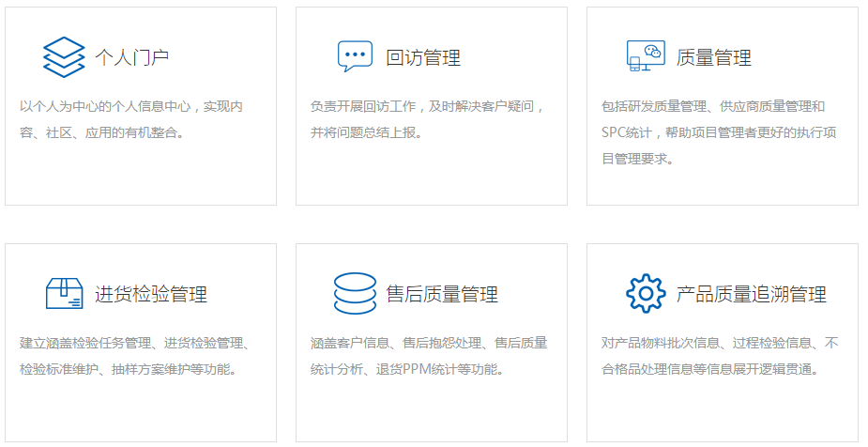The height and width of the screenshot is (447, 868).
Task: Click the stacked layers icon for 个人门户
Action: tap(64, 56)
